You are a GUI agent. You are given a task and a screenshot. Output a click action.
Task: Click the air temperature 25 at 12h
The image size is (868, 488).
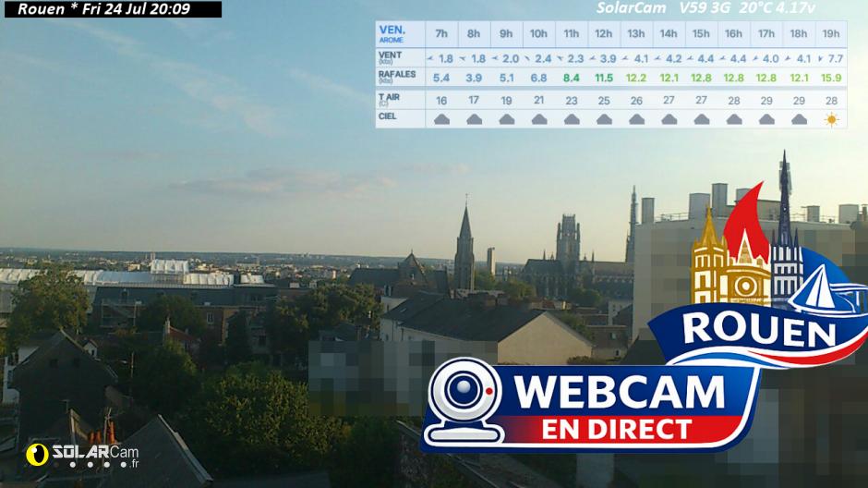[604, 100]
